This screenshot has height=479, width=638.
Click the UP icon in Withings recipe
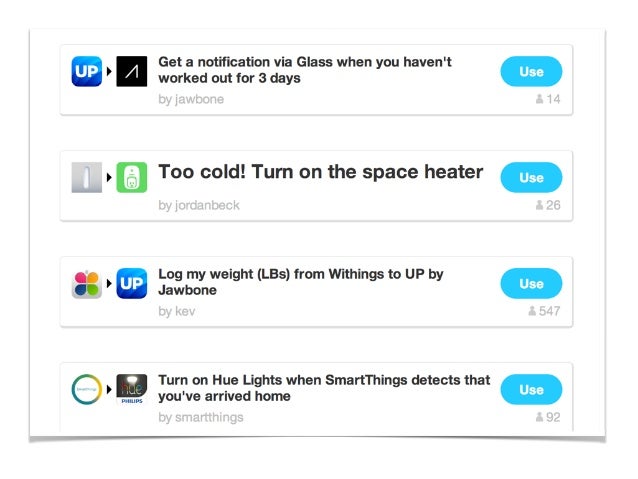click(131, 284)
